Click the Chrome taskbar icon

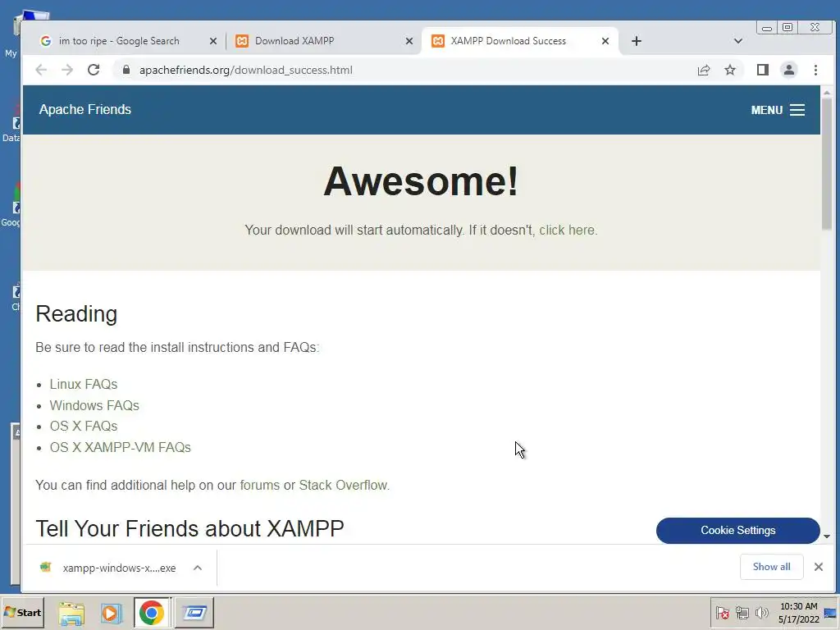pos(152,613)
